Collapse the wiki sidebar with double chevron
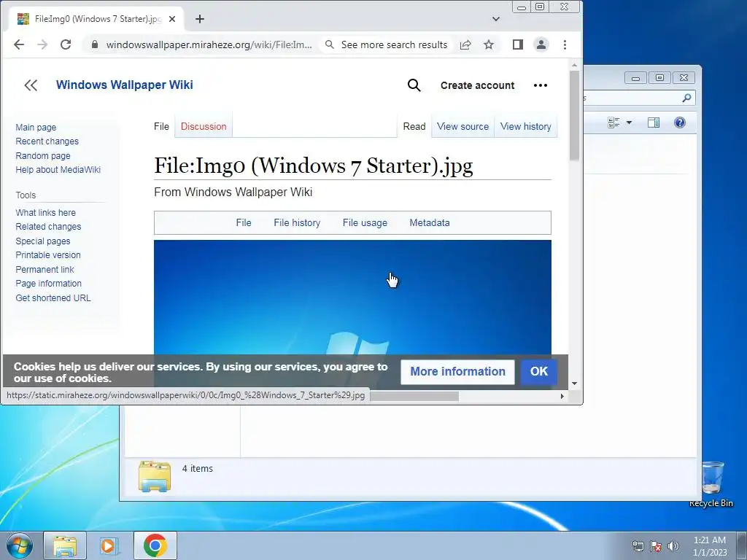Image resolution: width=747 pixels, height=560 pixels. point(31,85)
